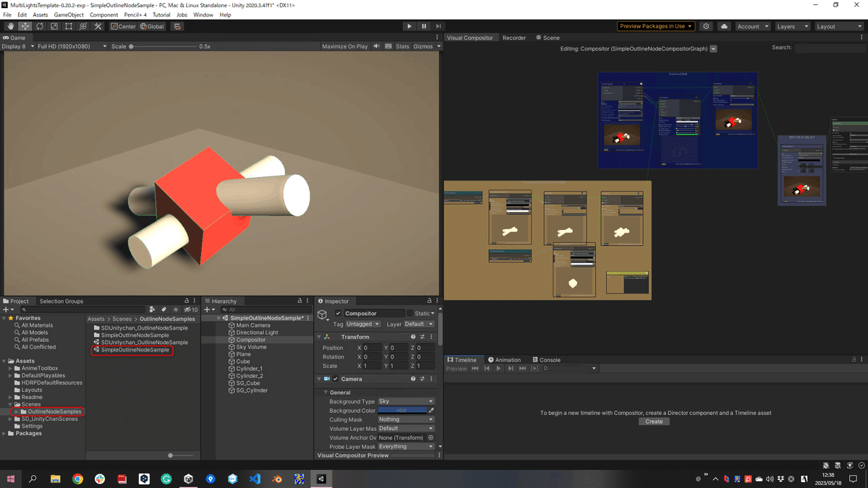Open the Pencil+ 4 menu
Viewport: 868px width, 488px height.
click(135, 14)
